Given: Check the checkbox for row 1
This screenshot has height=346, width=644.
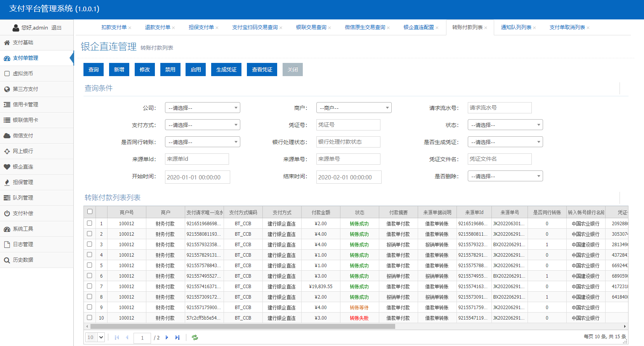Looking at the screenshot, I should pos(90,223).
